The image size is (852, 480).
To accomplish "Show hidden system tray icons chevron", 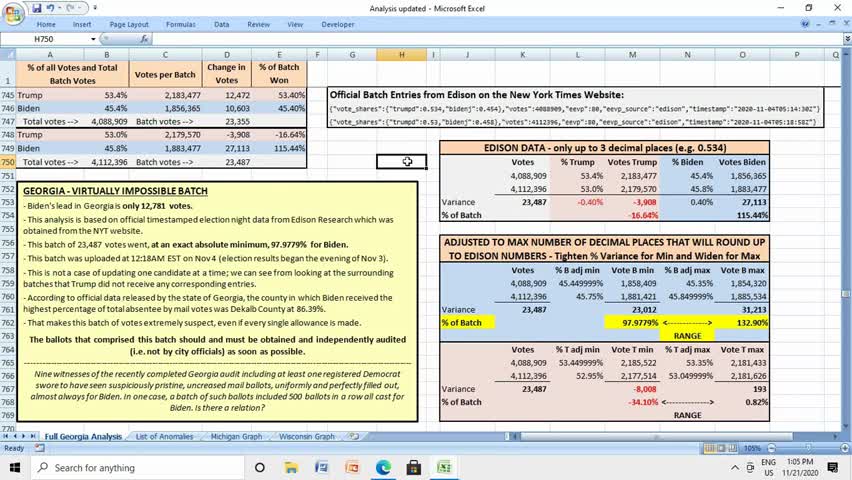I will point(735,467).
